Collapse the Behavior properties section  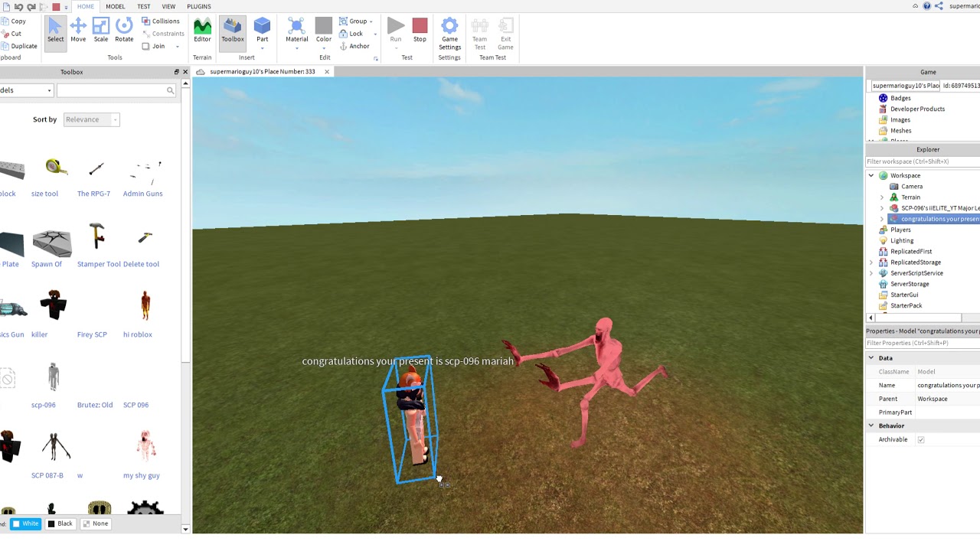[871, 425]
